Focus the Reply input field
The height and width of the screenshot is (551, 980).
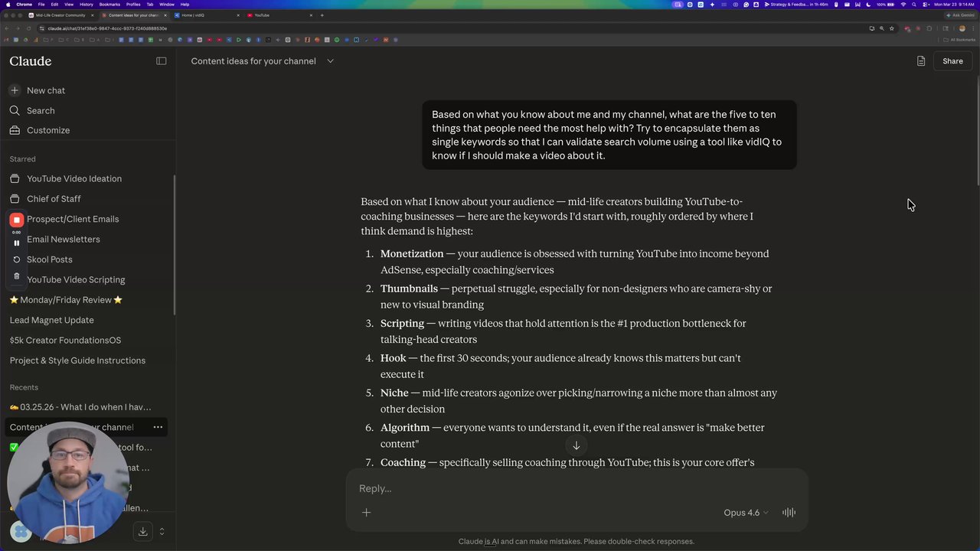click(577, 488)
